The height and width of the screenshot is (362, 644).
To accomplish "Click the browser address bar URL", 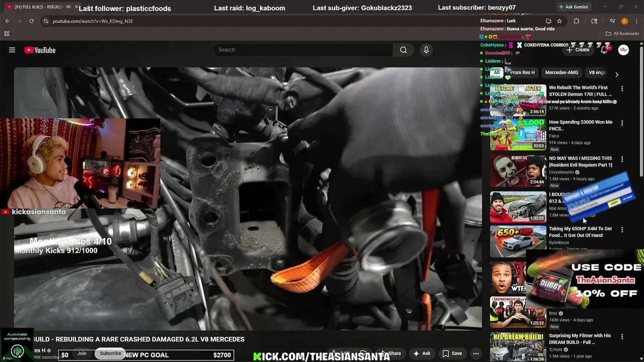I will (93, 21).
